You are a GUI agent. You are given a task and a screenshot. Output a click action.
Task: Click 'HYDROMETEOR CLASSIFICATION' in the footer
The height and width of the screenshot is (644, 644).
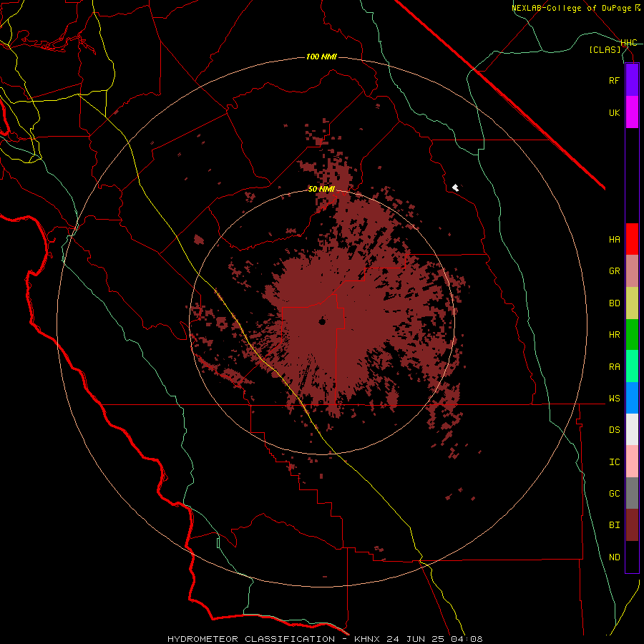(251, 639)
